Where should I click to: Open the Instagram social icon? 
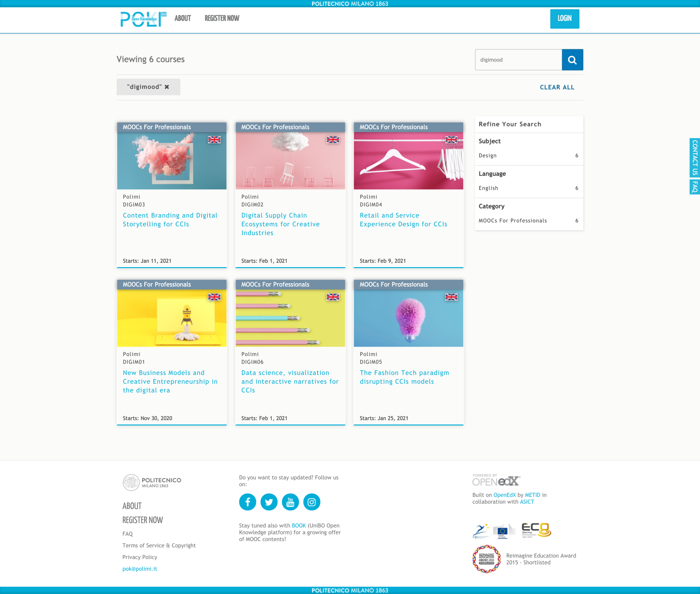312,502
